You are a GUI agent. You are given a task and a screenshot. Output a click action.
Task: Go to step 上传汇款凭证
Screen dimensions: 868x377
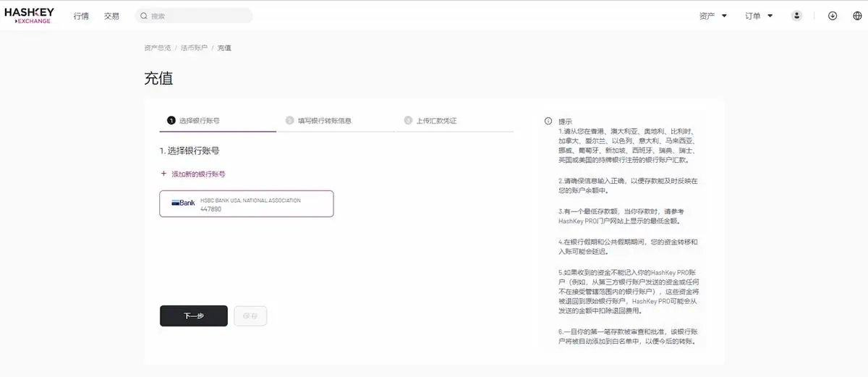[430, 121]
